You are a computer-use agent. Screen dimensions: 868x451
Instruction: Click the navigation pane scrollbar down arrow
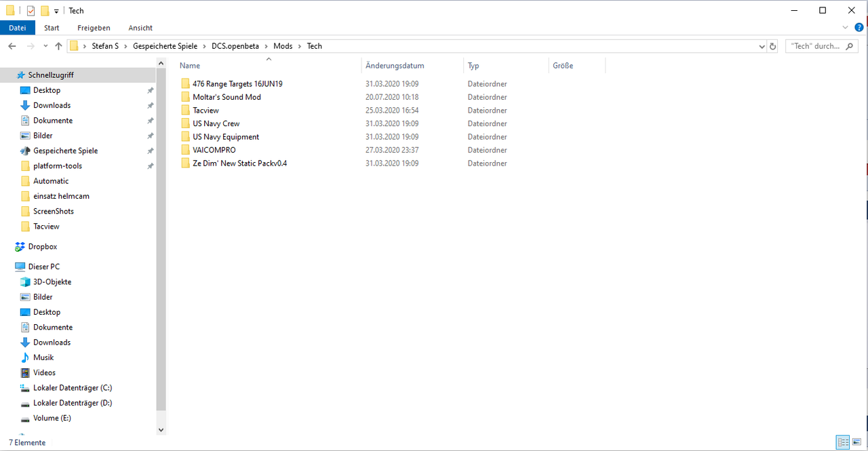(161, 430)
